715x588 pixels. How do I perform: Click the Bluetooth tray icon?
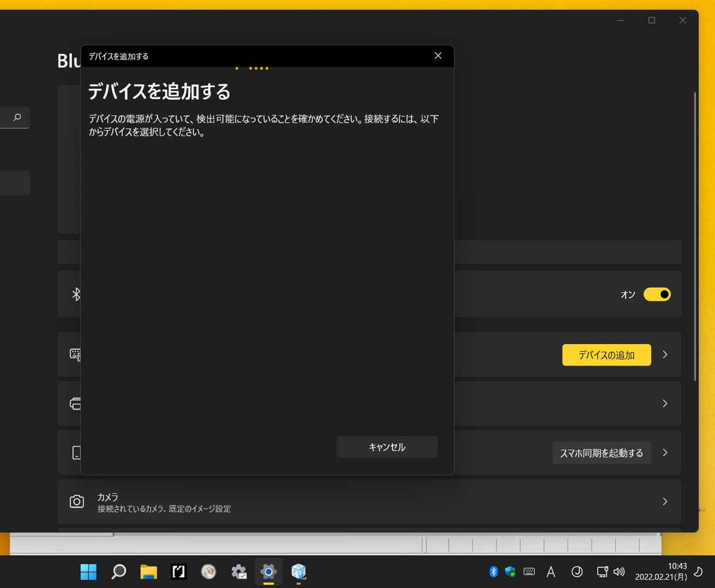[x=493, y=572]
